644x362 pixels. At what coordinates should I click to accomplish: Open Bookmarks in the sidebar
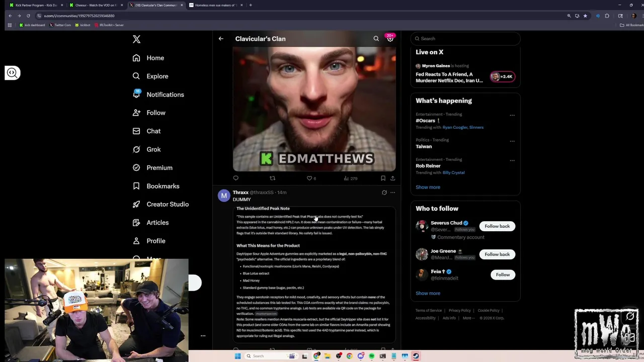pos(156,186)
